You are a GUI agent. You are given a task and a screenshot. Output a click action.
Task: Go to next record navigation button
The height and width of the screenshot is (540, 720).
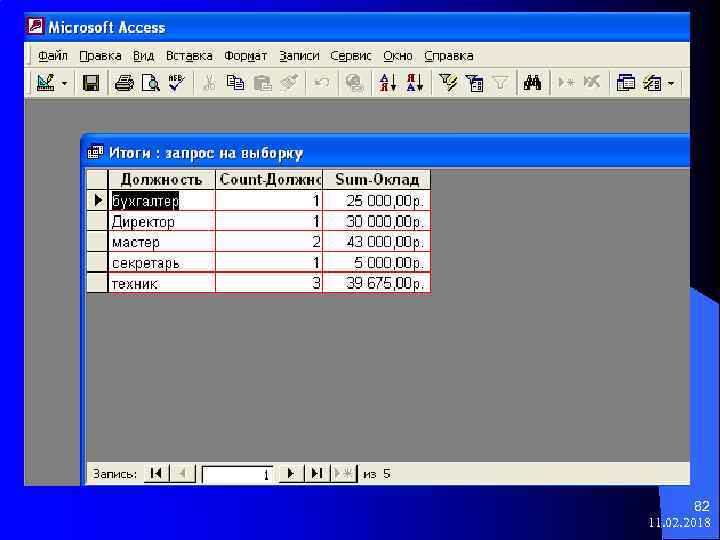pyautogui.click(x=291, y=473)
